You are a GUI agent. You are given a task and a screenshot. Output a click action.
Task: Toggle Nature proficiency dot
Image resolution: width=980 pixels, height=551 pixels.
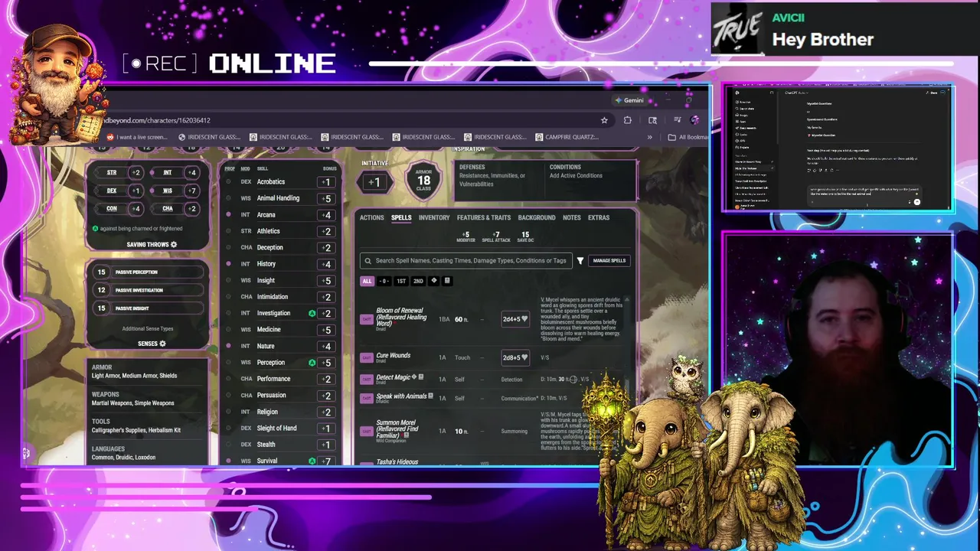tap(228, 347)
